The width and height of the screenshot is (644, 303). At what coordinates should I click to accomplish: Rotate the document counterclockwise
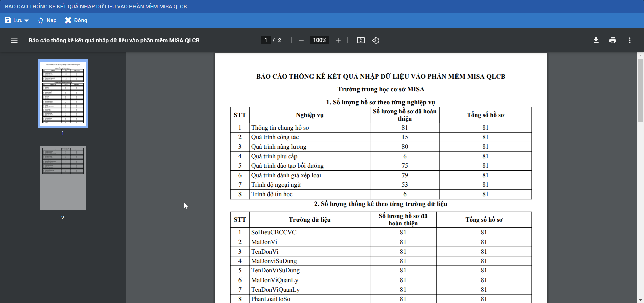pyautogui.click(x=376, y=40)
